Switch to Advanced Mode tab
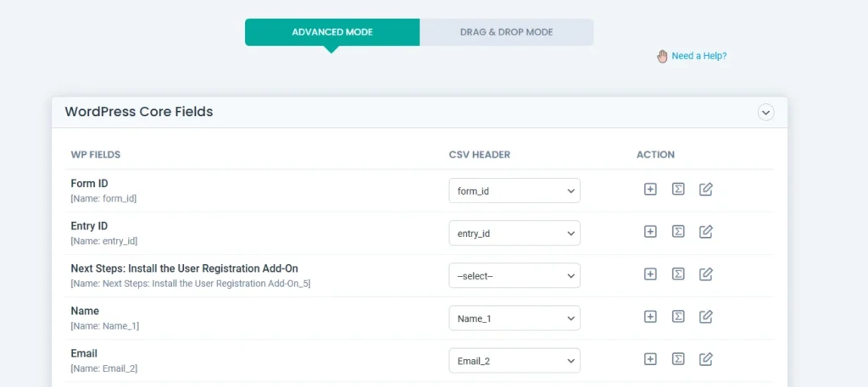 (x=332, y=32)
